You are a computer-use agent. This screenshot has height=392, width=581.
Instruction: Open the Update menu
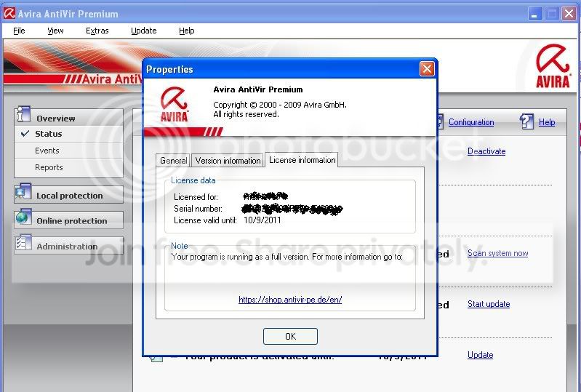[x=144, y=31]
